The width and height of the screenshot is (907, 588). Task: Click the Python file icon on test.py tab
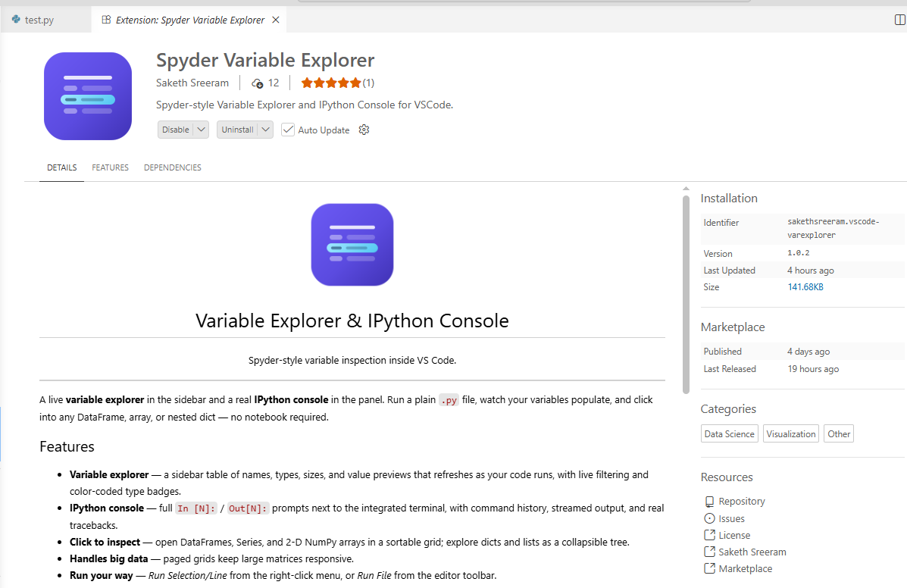pos(16,19)
